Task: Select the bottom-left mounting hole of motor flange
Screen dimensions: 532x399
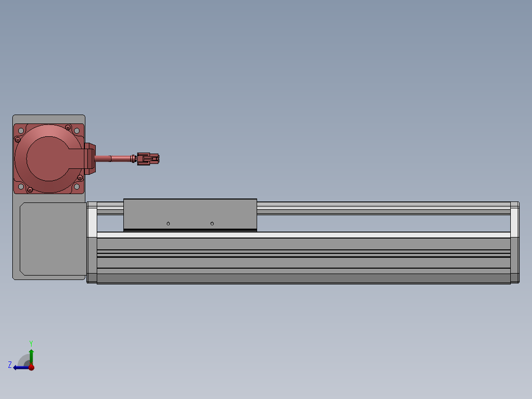Action: coord(21,186)
